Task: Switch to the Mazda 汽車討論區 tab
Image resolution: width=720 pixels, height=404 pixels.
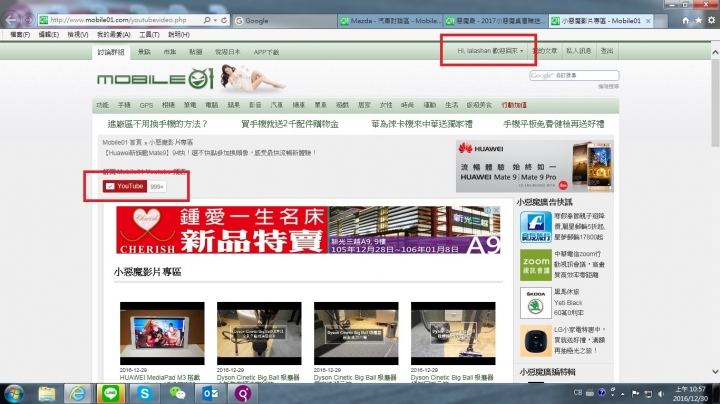Action: point(390,21)
